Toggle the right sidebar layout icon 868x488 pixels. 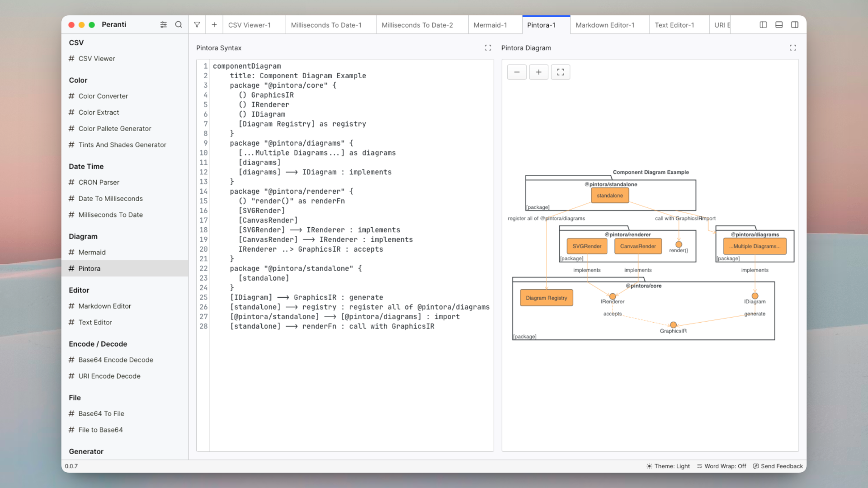click(795, 25)
